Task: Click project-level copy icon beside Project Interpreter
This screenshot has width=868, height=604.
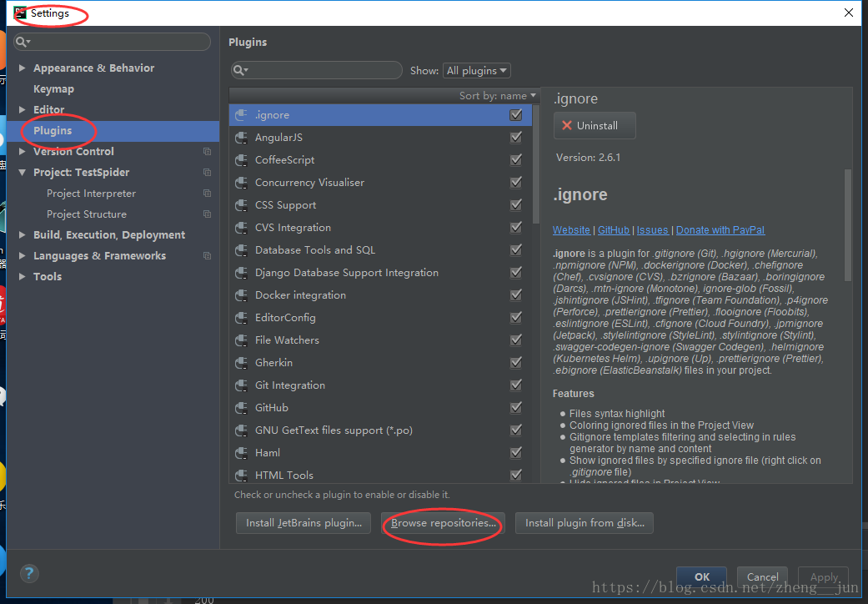Action: point(207,194)
